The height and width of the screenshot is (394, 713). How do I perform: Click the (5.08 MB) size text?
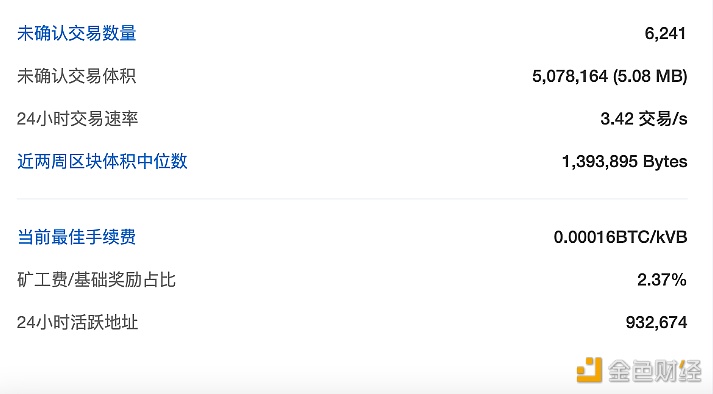650,76
